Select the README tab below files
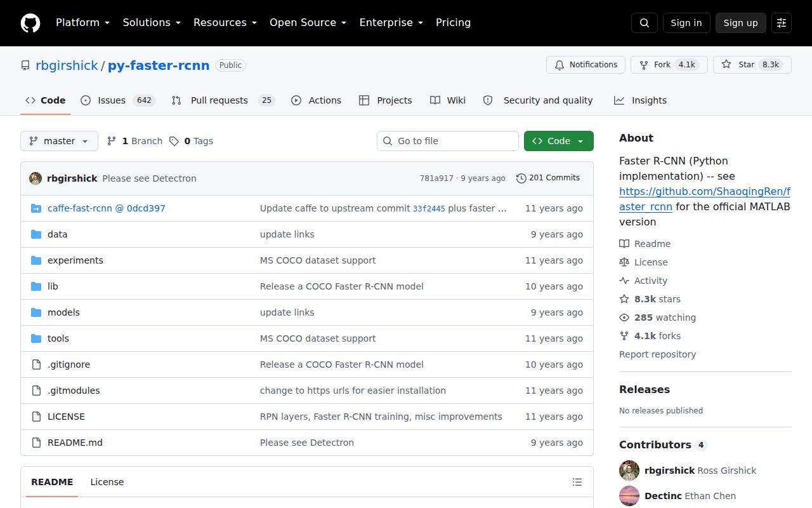The height and width of the screenshot is (508, 812). [52, 482]
